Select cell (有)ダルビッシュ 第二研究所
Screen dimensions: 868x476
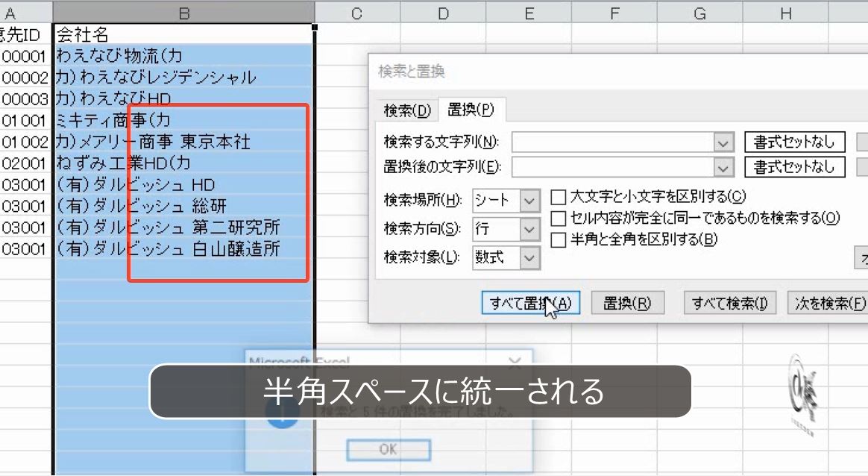tap(183, 228)
